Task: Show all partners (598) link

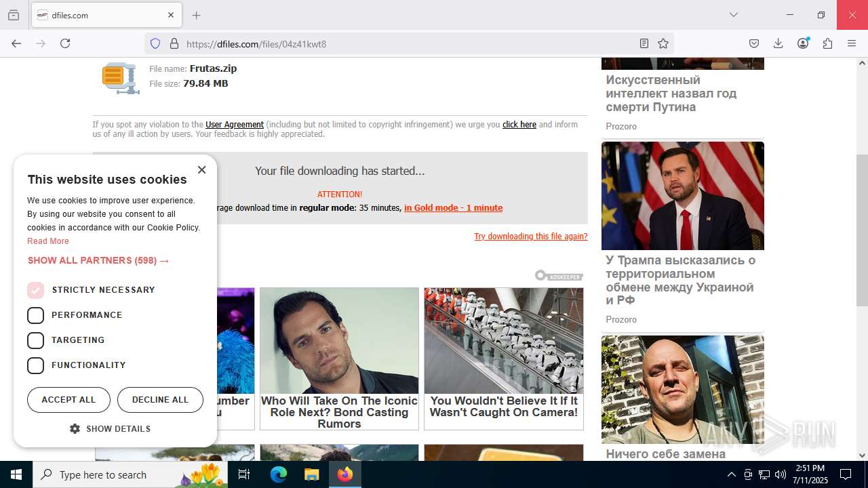Action: pos(98,260)
